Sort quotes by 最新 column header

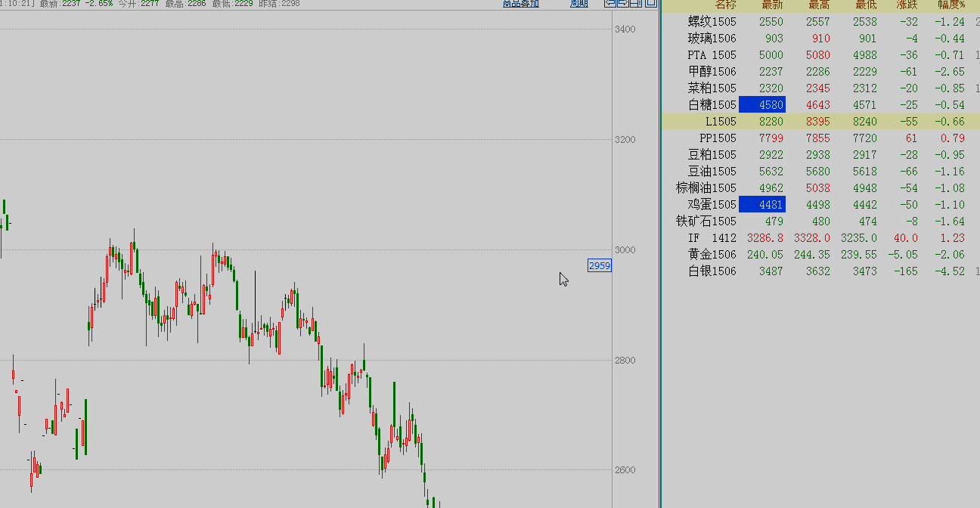click(771, 5)
